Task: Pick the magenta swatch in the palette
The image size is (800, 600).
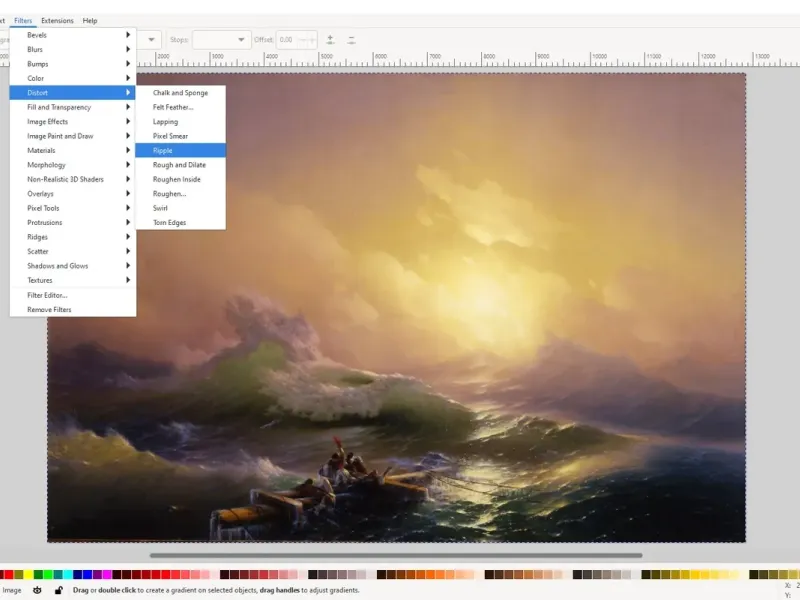Action: point(107,574)
